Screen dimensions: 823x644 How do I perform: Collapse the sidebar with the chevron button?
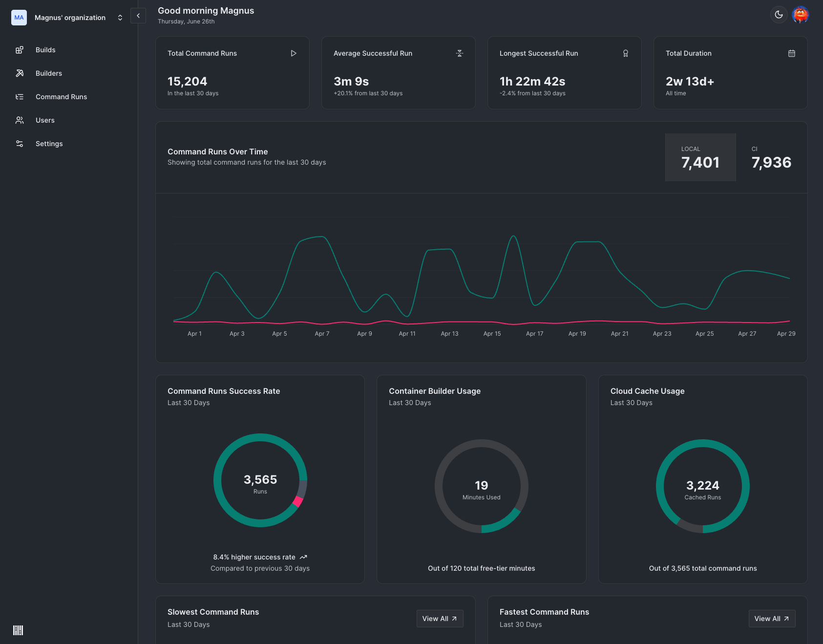pyautogui.click(x=138, y=15)
